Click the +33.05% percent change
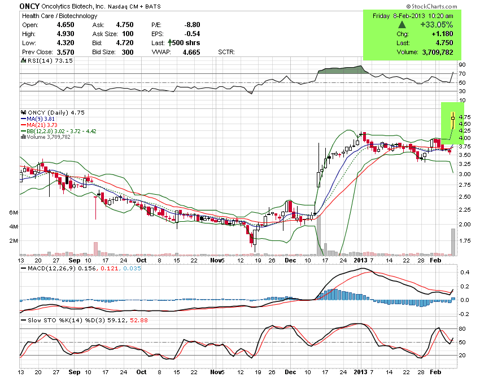Image resolution: width=480 pixels, height=377 pixels. [x=436, y=25]
